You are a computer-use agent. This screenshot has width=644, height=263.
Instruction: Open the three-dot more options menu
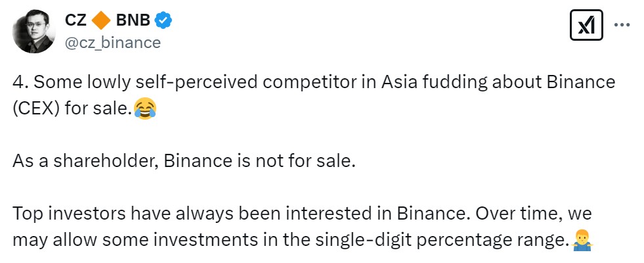pos(622,25)
